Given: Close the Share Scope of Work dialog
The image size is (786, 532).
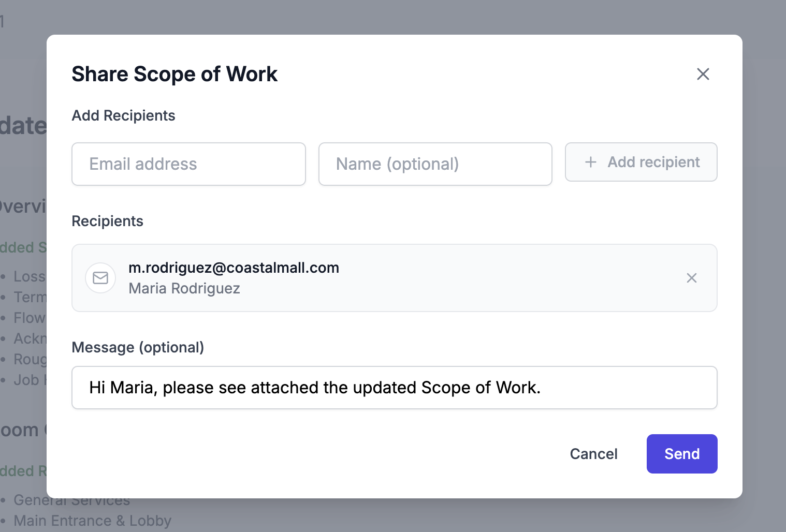Looking at the screenshot, I should click(703, 74).
